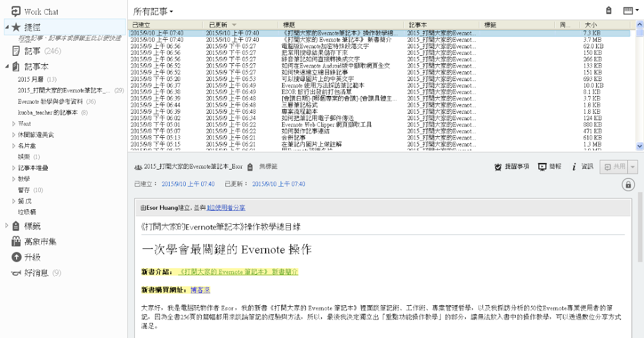Click the shared notebook people icon in the note header
Image resolution: width=644 pixels, height=338 pixels.
(x=138, y=167)
